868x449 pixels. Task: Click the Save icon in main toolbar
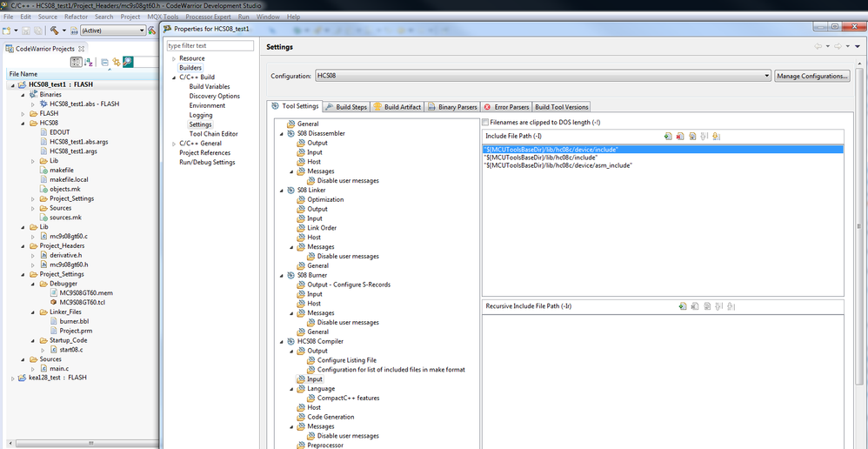[x=26, y=30]
